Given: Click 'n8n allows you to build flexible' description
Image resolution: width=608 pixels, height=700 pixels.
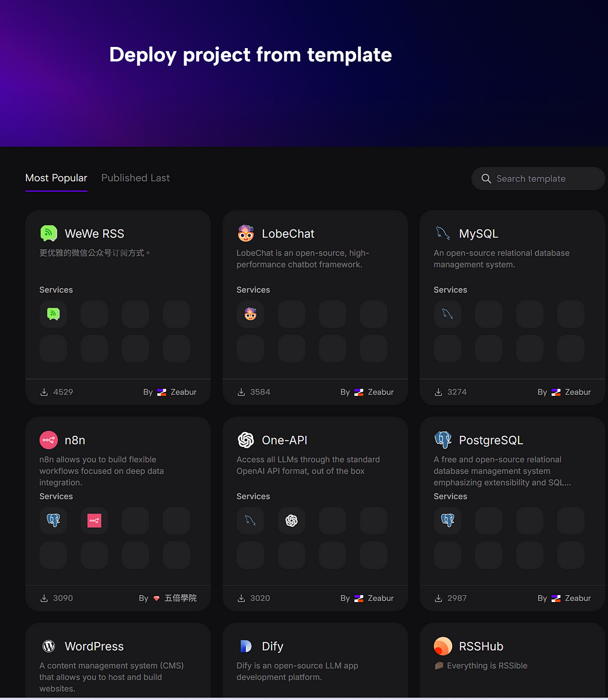Looking at the screenshot, I should pyautogui.click(x=102, y=471).
